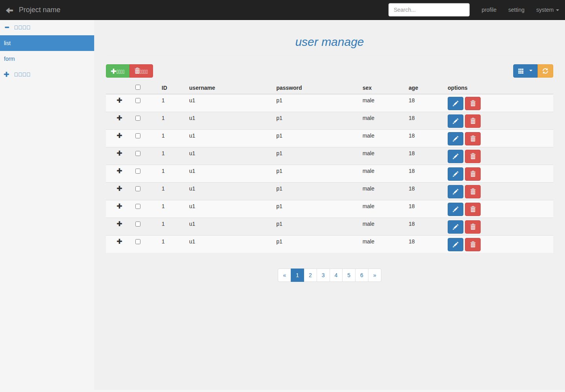Expand the third table row with plus icon

120,136
